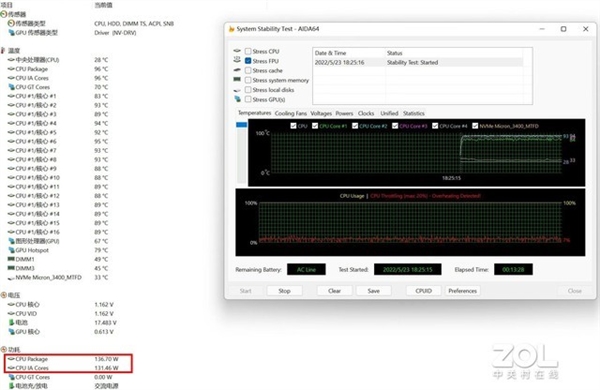Uncheck the Stress FPU checkbox

[248, 60]
